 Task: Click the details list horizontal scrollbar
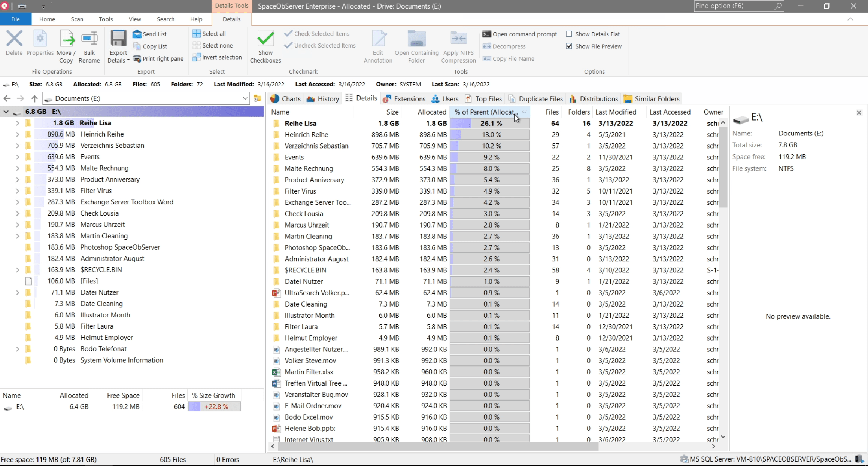click(x=438, y=446)
